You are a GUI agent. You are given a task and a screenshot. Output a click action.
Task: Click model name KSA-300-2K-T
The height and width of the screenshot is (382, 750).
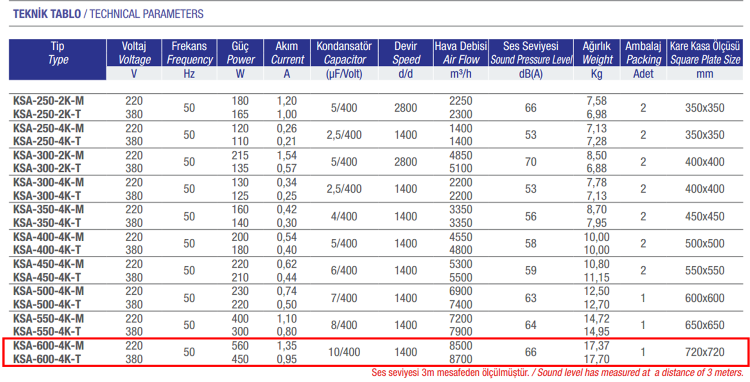point(47,168)
